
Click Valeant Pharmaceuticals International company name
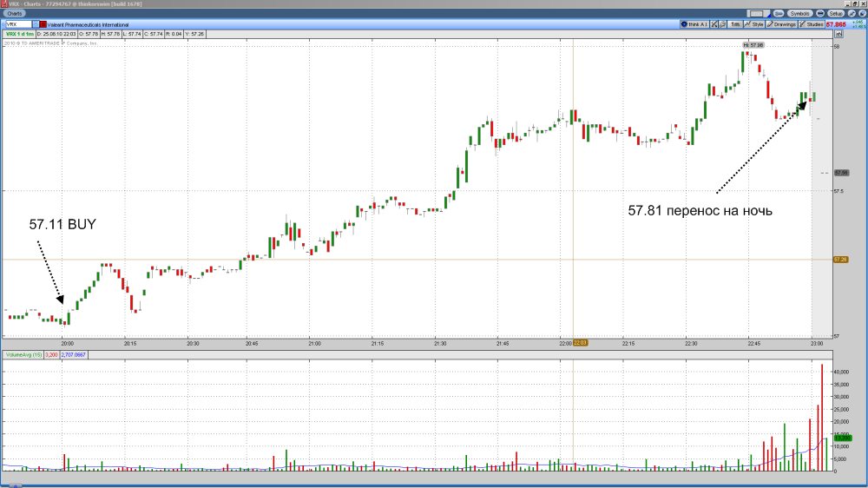click(x=88, y=24)
